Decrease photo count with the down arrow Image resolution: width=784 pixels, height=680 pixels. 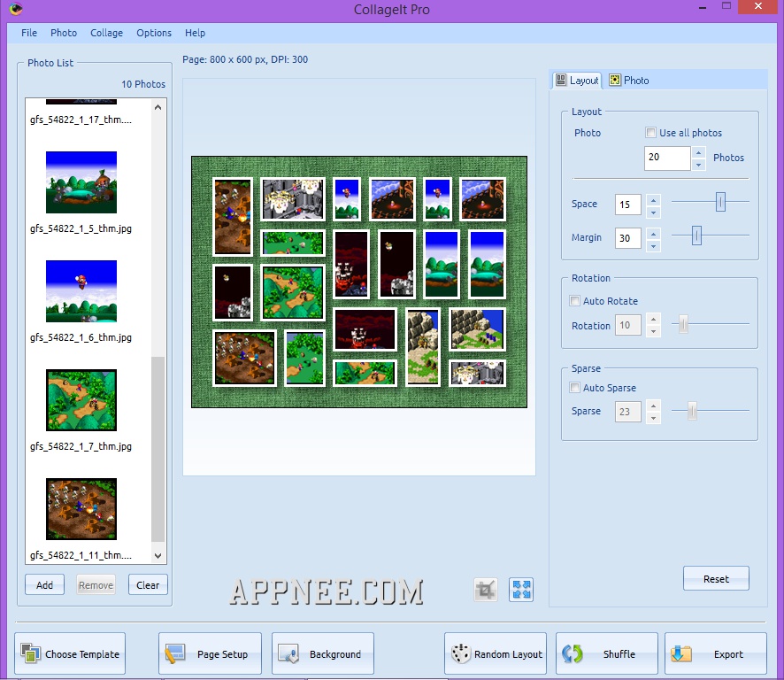(699, 164)
